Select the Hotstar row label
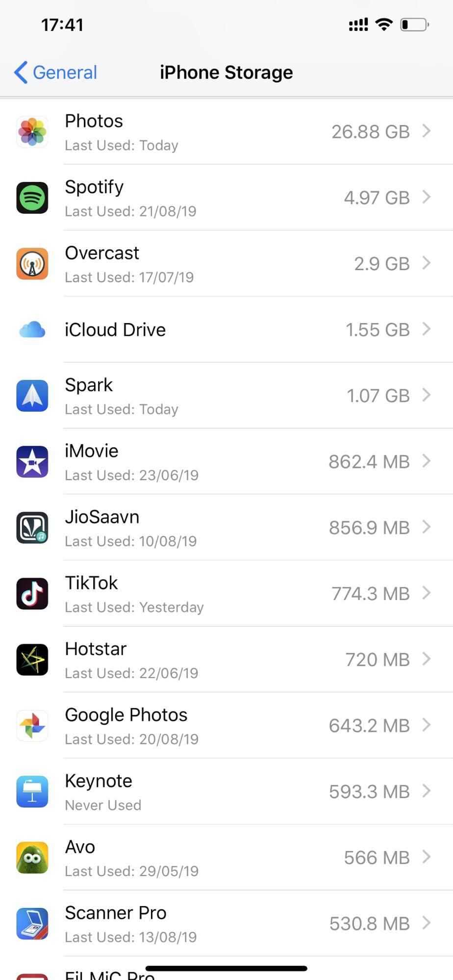Viewport: 453px width, 980px height. (96, 649)
